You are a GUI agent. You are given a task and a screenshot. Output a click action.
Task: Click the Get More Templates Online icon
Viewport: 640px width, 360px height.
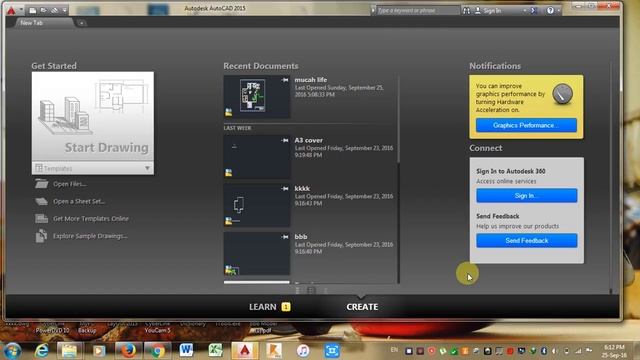41,218
